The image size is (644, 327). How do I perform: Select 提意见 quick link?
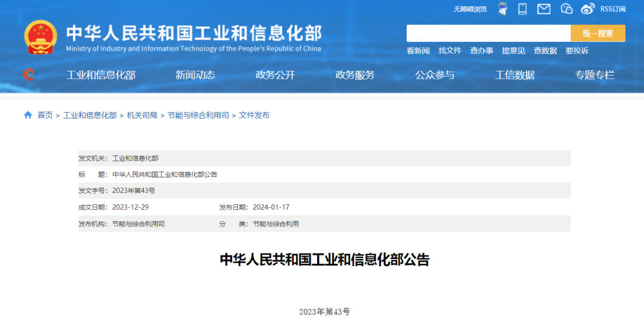pos(513,51)
